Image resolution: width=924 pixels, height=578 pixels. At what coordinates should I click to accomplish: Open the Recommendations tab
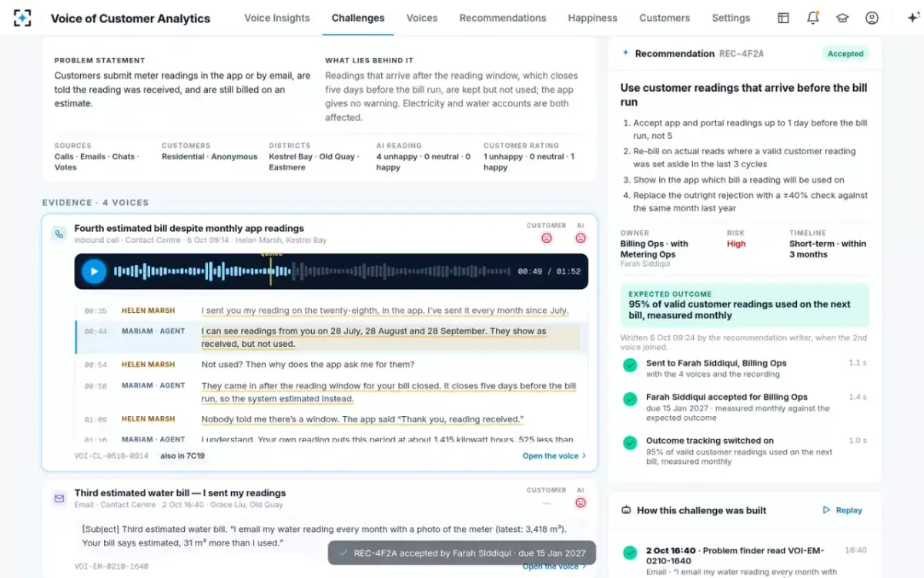click(503, 18)
